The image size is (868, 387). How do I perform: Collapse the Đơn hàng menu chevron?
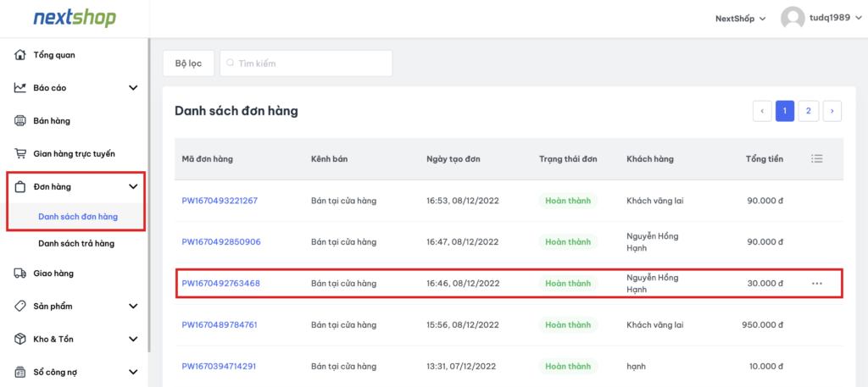(x=133, y=187)
